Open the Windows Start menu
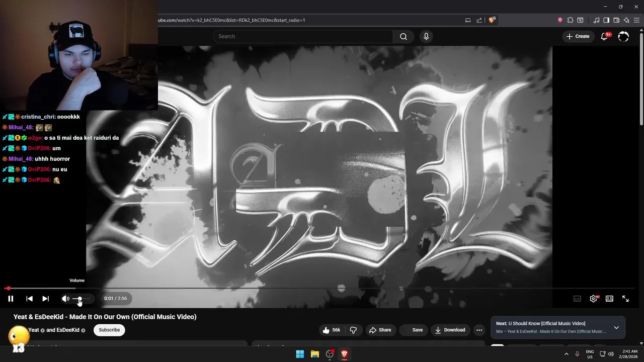 tap(300, 354)
